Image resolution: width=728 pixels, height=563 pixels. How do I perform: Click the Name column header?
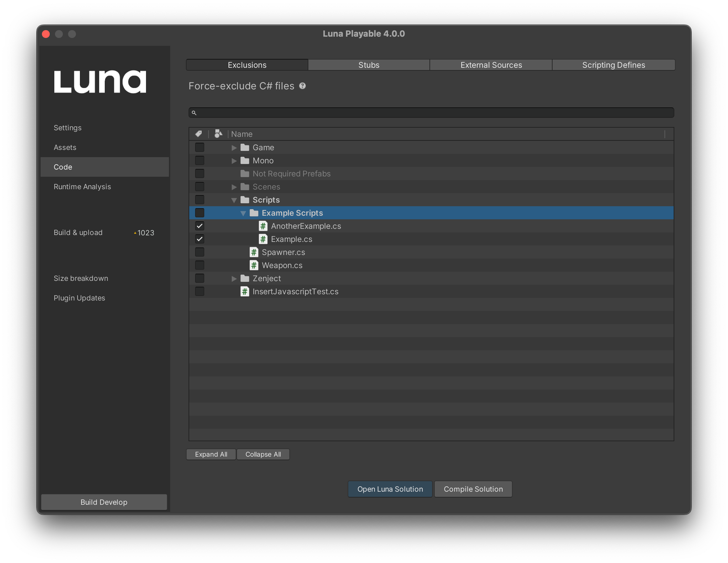pos(242,134)
